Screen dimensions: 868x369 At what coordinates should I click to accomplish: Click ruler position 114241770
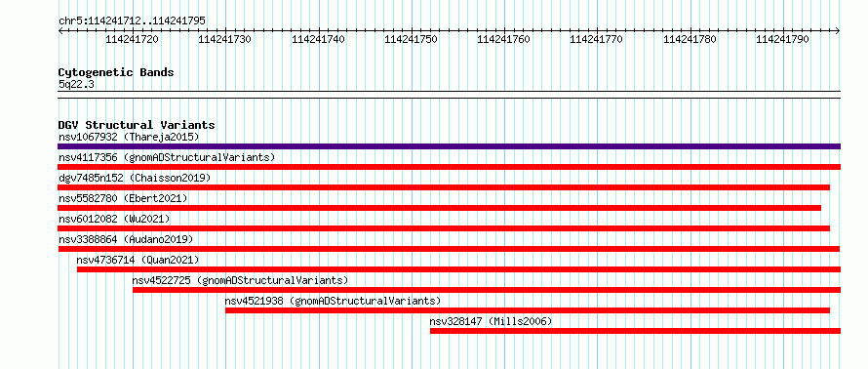click(x=597, y=39)
